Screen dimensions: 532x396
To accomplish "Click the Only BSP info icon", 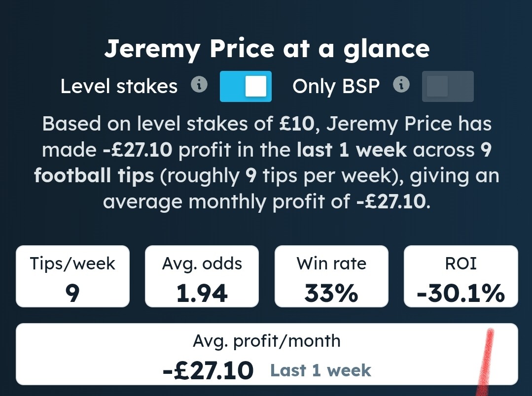I will (401, 84).
